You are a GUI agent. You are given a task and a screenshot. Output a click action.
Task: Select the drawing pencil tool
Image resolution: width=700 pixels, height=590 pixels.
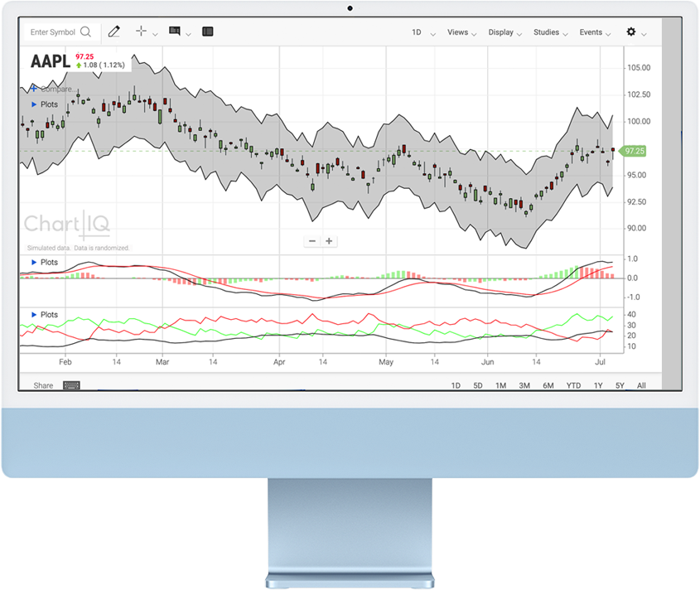(x=113, y=31)
